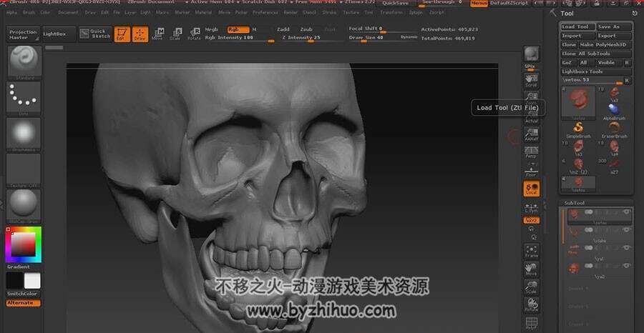Click the Scroll document navigation icon
The width and height of the screenshot is (644, 333).
click(532, 80)
